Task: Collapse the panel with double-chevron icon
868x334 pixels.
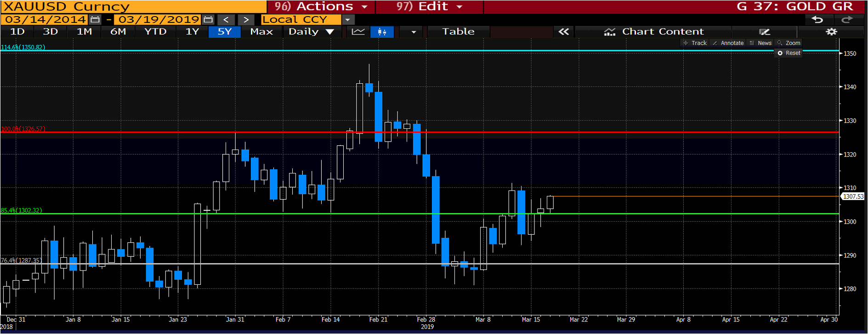Action: (x=564, y=32)
